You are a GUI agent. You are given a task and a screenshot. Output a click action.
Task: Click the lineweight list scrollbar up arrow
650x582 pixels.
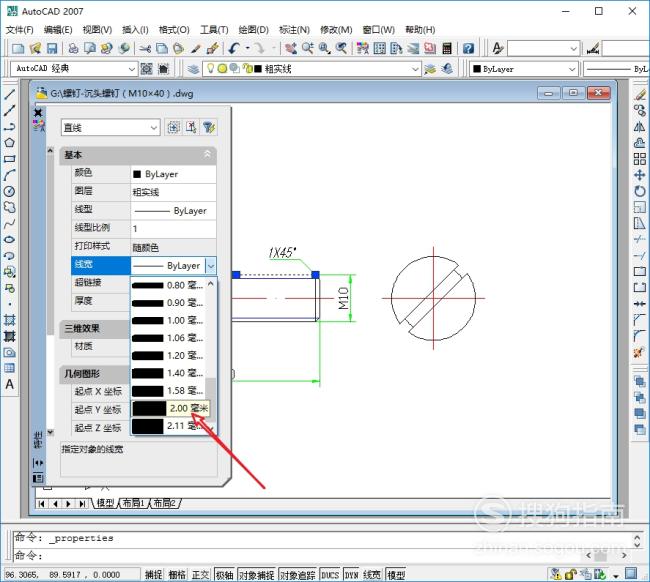point(211,284)
